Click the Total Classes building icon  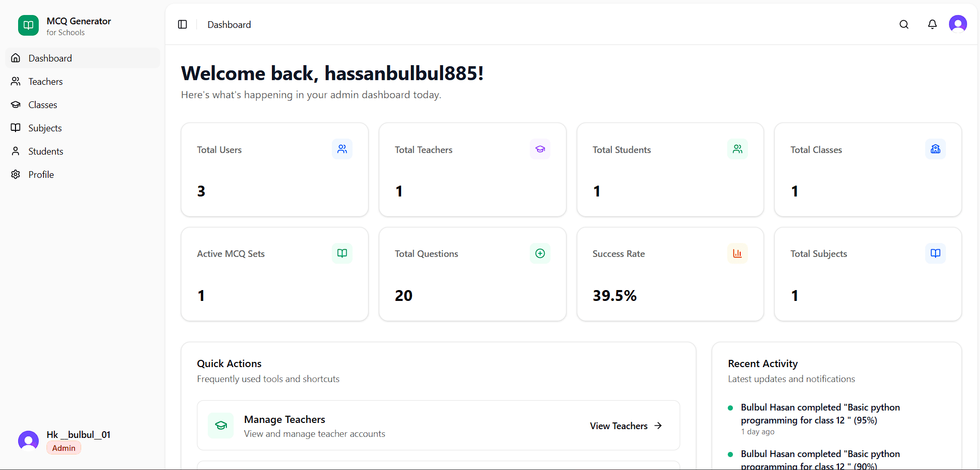(935, 149)
